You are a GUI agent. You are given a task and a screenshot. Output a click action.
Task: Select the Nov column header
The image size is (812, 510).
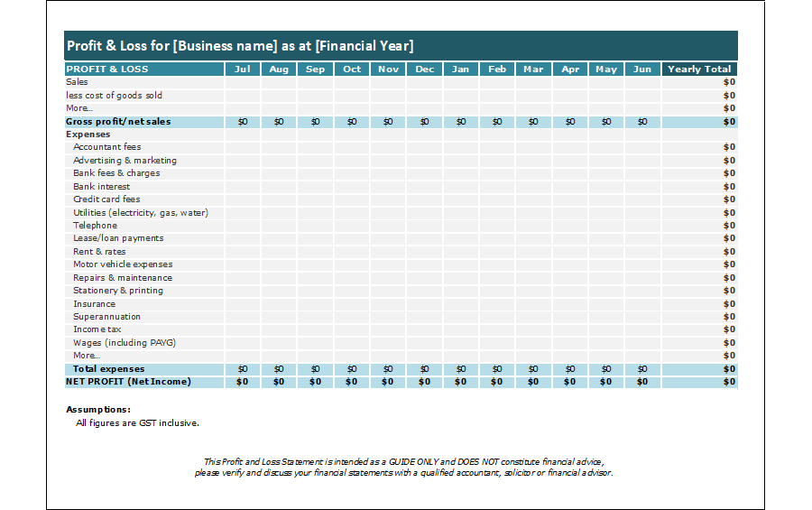pyautogui.click(x=388, y=69)
